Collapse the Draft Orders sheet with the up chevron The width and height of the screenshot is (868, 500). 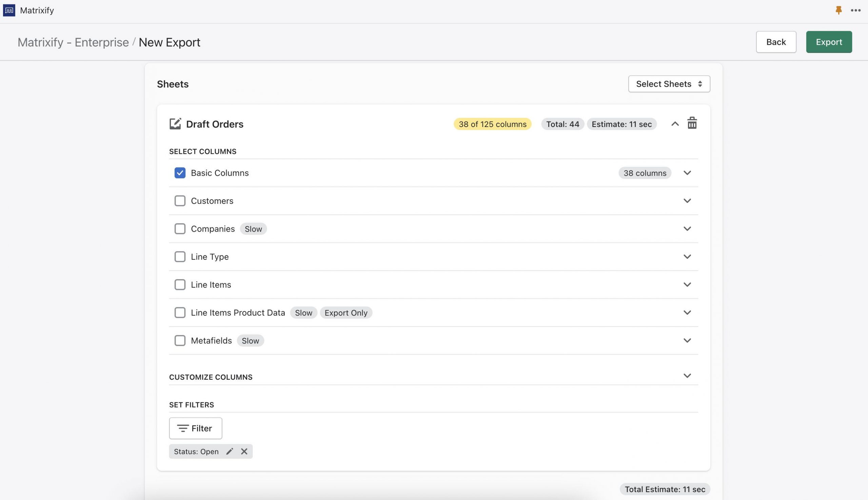(x=674, y=124)
